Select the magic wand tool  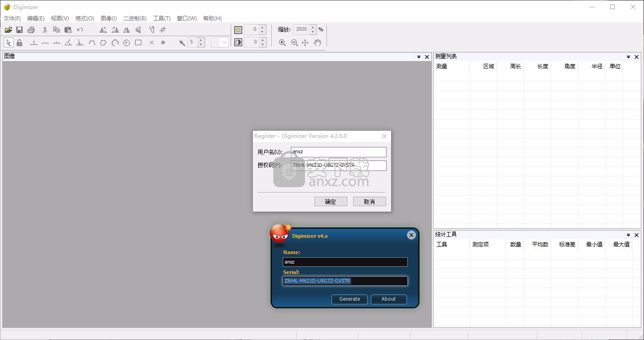coord(182,42)
